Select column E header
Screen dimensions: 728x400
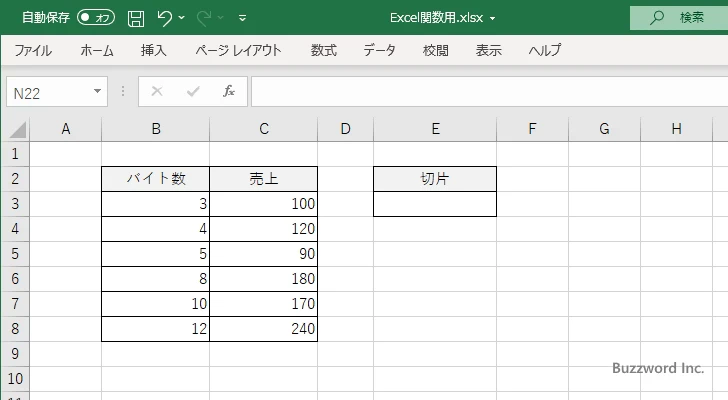[x=435, y=129]
